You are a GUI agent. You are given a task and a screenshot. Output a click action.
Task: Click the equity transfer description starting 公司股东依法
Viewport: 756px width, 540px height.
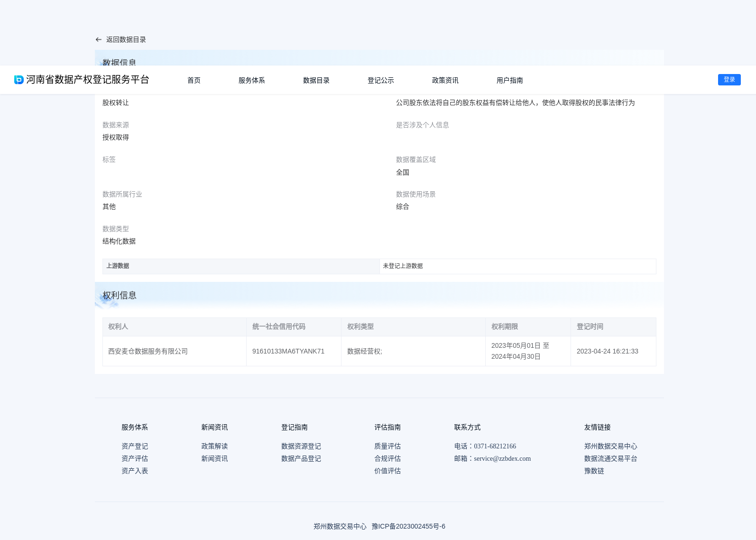(x=516, y=102)
